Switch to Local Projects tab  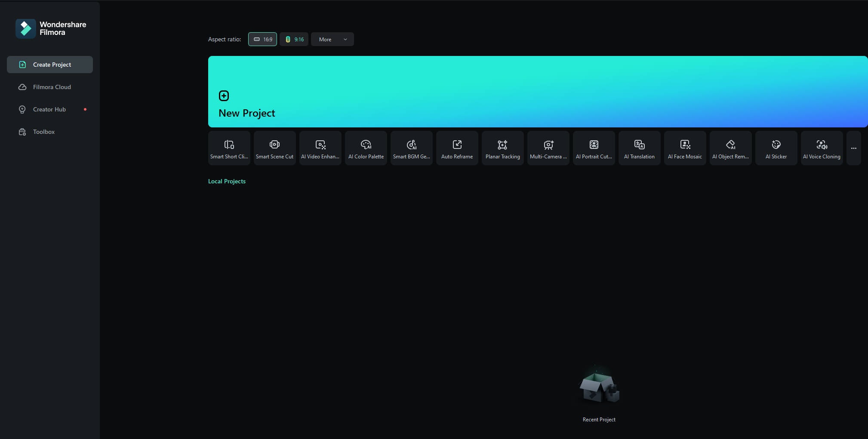pyautogui.click(x=227, y=181)
